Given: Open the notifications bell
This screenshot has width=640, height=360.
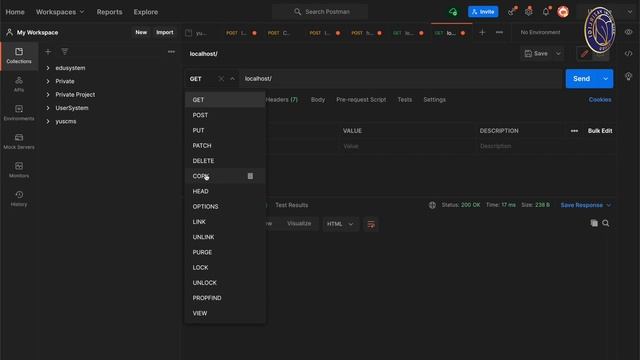Looking at the screenshot, I should 546,11.
